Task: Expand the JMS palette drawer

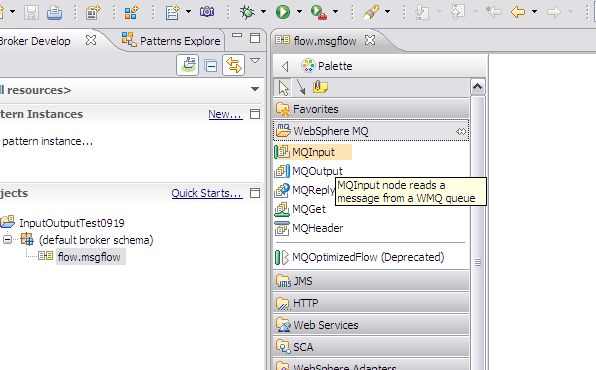Action: coord(371,281)
